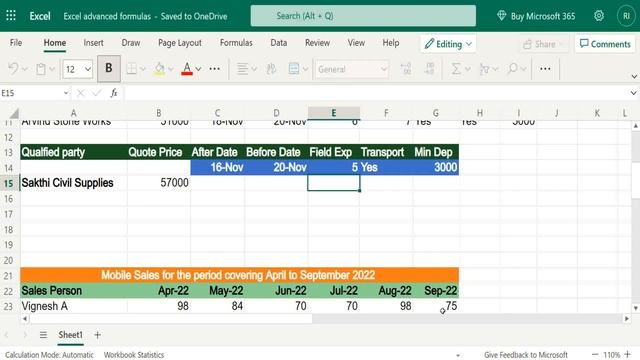Open the font size dropdown

click(x=88, y=69)
